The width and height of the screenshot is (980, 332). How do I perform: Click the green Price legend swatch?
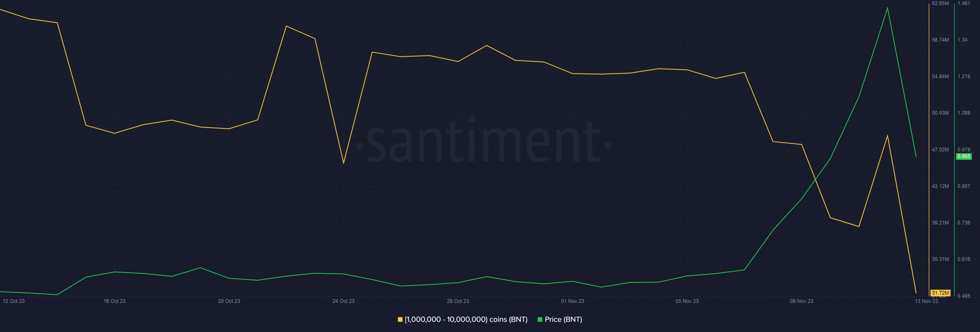click(540, 319)
